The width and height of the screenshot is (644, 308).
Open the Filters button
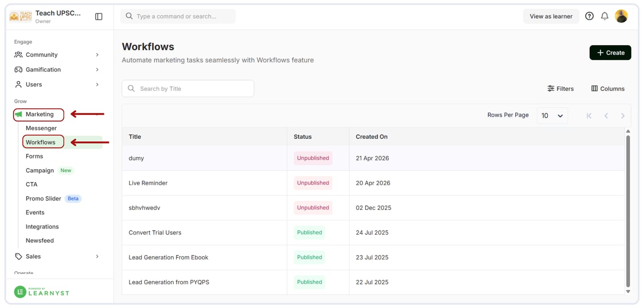coord(560,88)
